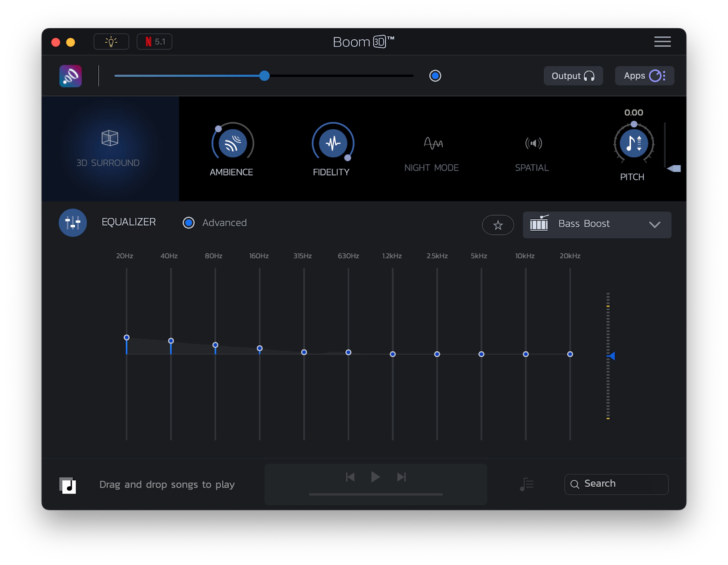Enable Spatial effect
This screenshot has height=565, width=728.
[533, 143]
